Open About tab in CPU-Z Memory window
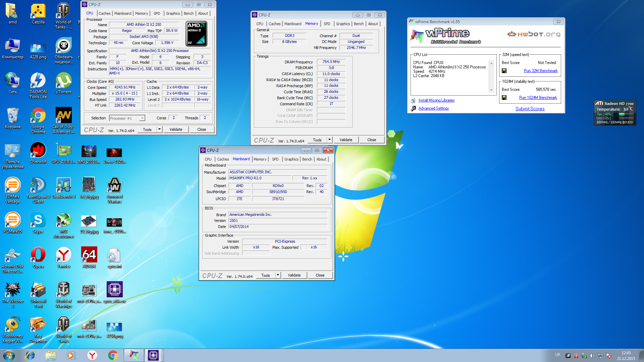Image resolution: width=644 pixels, height=362 pixels. (x=373, y=24)
